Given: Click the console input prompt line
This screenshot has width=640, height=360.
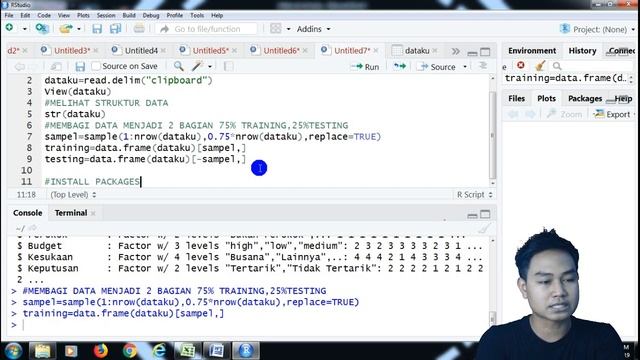Looking at the screenshot, I should (x=250, y=325).
